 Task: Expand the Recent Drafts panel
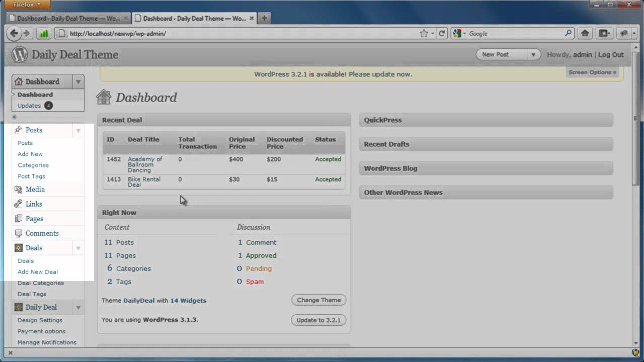point(486,144)
